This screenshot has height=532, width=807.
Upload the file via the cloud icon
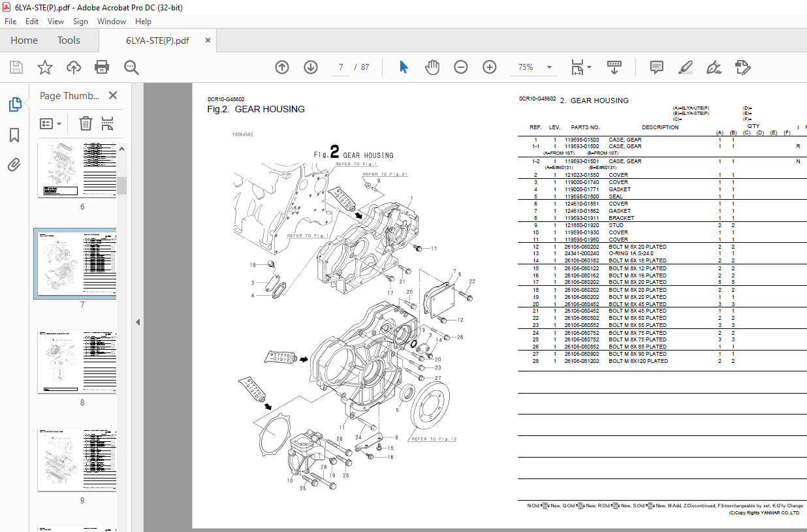pyautogui.click(x=74, y=67)
